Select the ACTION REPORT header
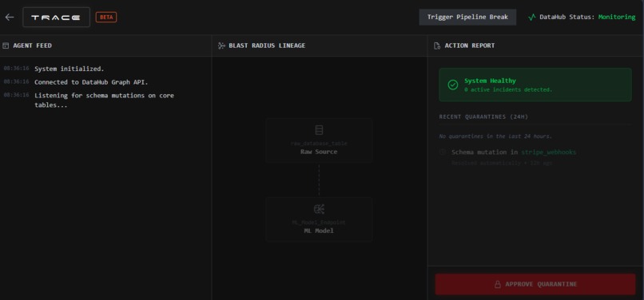 tap(470, 45)
